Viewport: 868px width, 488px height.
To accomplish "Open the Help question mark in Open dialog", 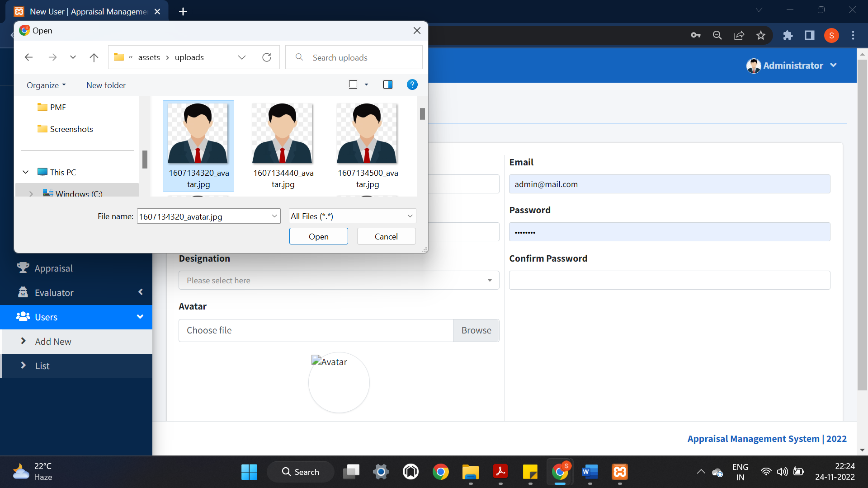I will point(412,84).
